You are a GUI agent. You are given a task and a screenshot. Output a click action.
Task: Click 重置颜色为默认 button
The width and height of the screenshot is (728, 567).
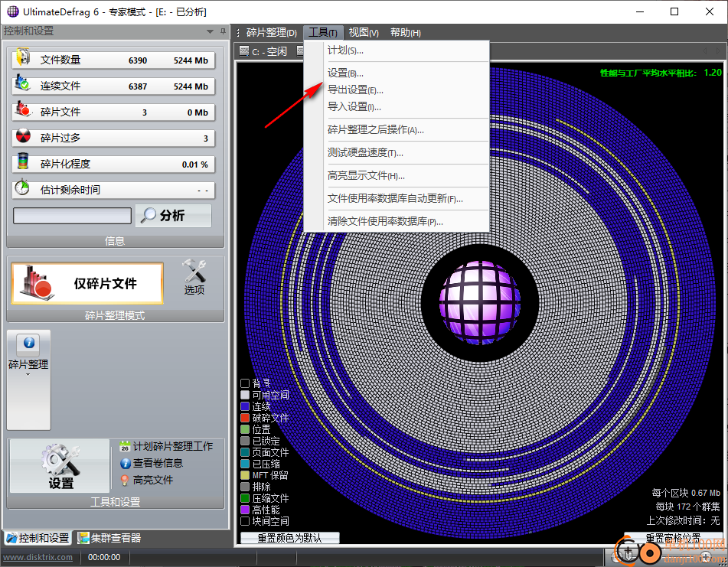[x=289, y=538]
